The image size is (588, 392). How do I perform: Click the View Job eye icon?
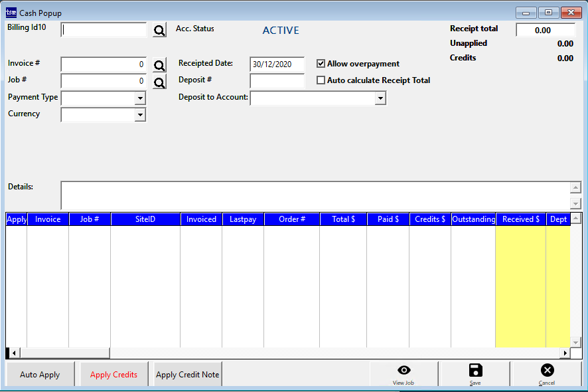tap(404, 371)
